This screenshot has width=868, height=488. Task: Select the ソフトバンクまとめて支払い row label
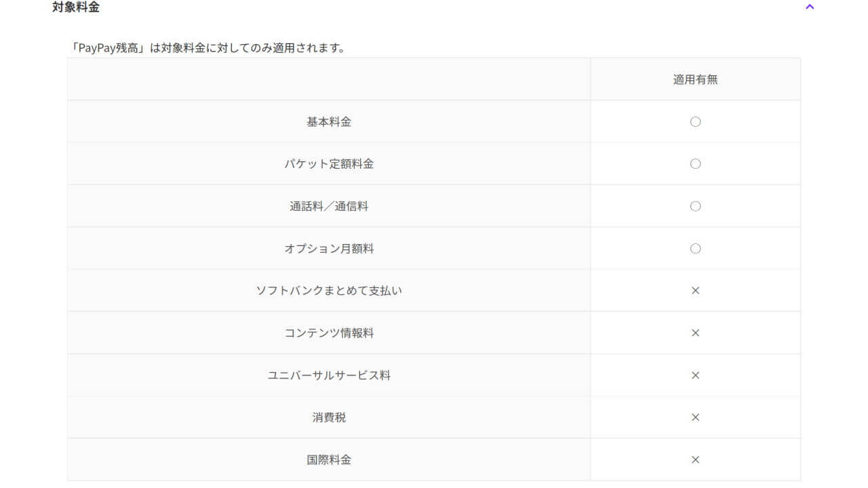(329, 291)
